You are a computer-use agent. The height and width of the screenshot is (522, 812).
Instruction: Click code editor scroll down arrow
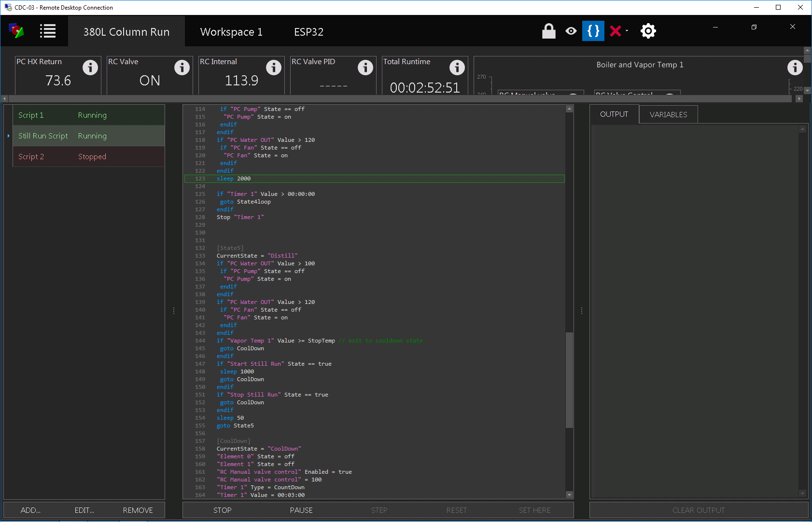coord(570,495)
